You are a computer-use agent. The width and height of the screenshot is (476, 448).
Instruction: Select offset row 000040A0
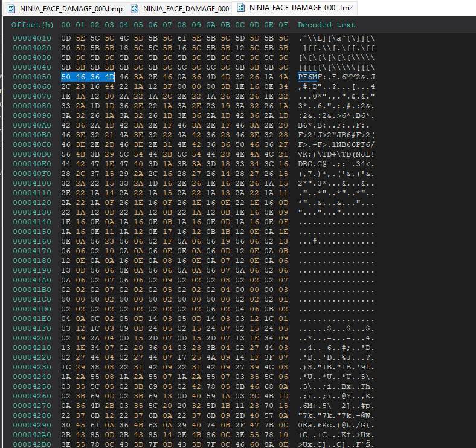(x=32, y=125)
